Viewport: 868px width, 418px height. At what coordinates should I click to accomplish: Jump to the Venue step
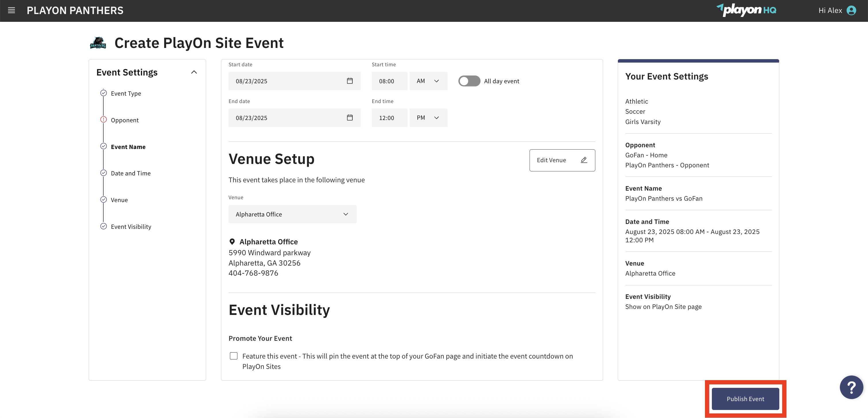click(119, 200)
